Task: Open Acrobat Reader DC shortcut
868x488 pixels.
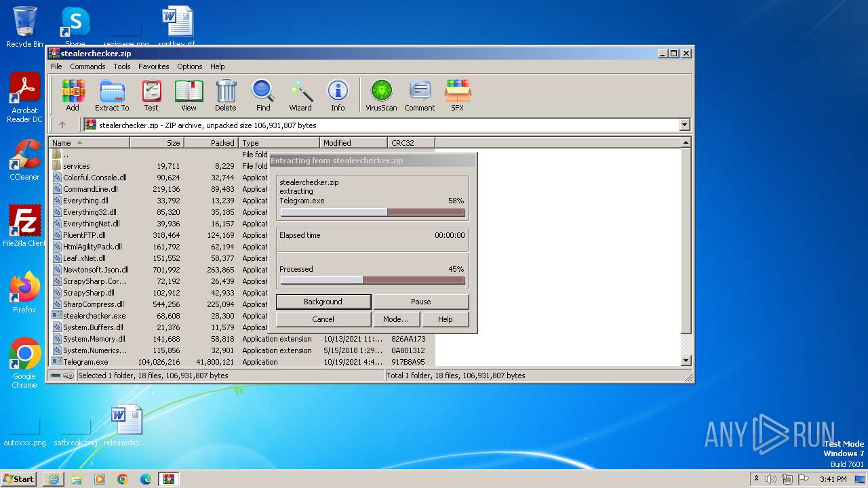Action: tap(24, 98)
